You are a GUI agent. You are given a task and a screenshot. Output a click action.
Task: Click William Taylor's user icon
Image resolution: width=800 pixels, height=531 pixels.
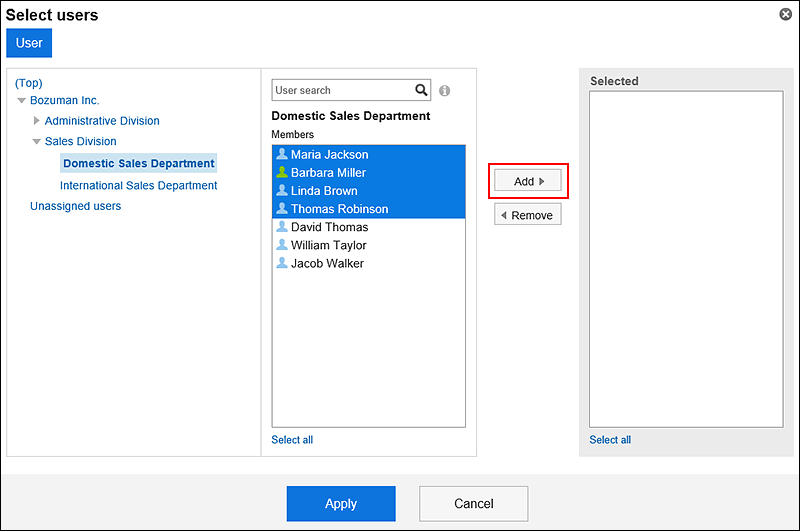point(282,245)
